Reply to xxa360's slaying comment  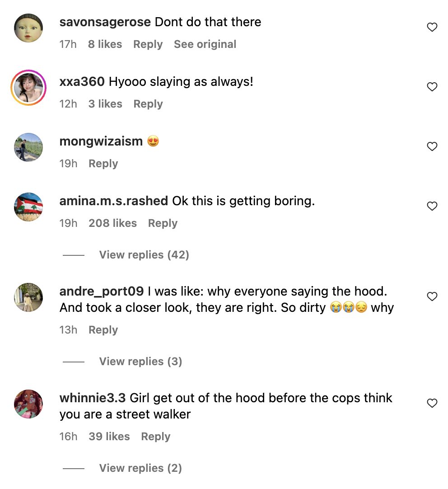(148, 104)
